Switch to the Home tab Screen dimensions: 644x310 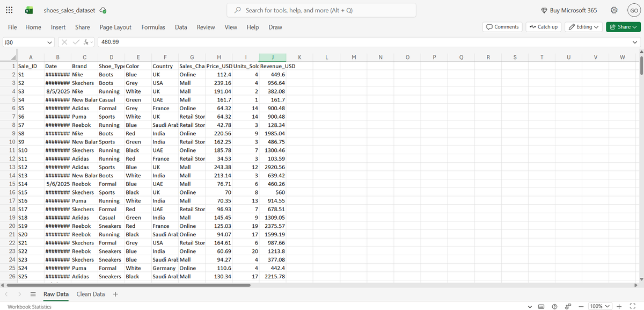click(33, 27)
